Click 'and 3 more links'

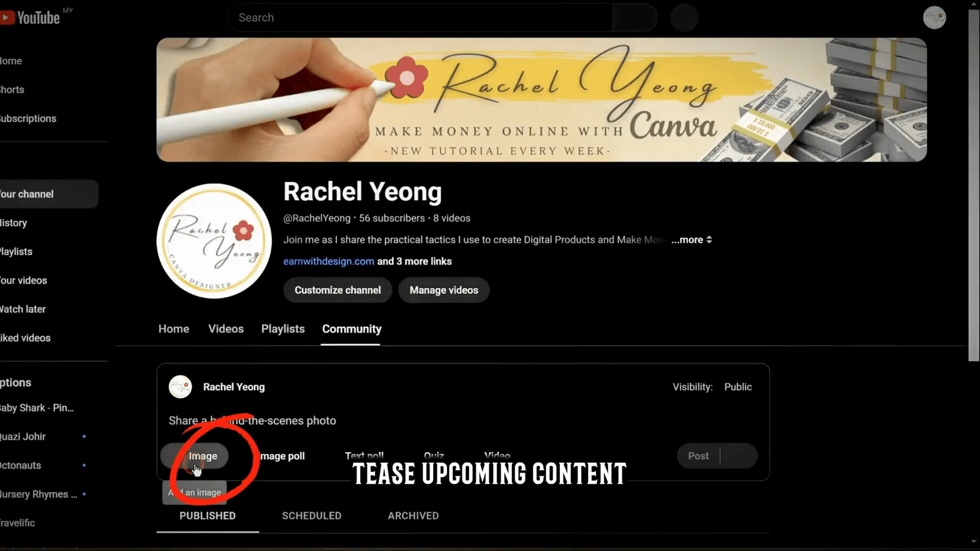[415, 261]
